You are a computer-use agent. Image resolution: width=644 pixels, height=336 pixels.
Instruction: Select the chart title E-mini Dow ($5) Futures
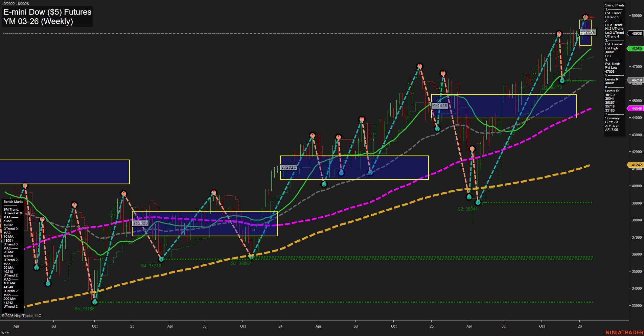coord(47,12)
